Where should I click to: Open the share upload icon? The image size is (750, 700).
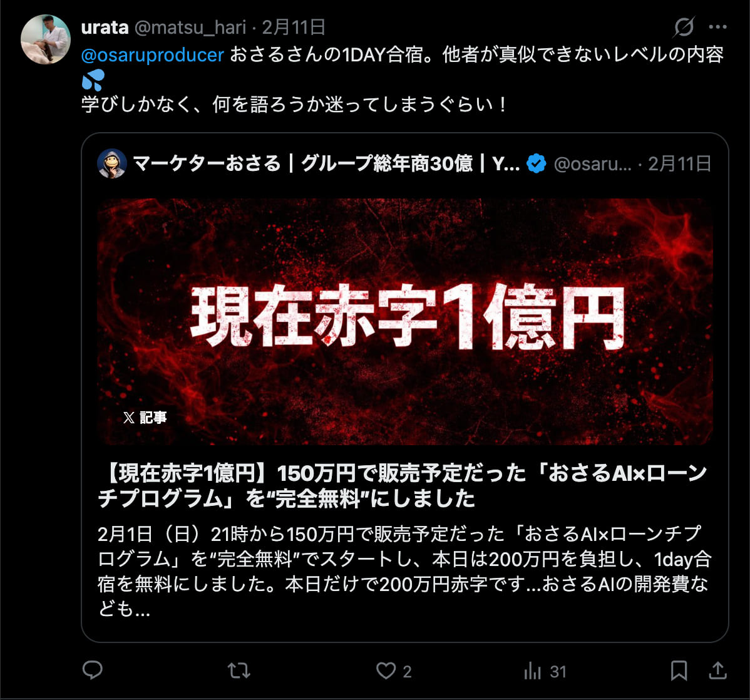(717, 671)
